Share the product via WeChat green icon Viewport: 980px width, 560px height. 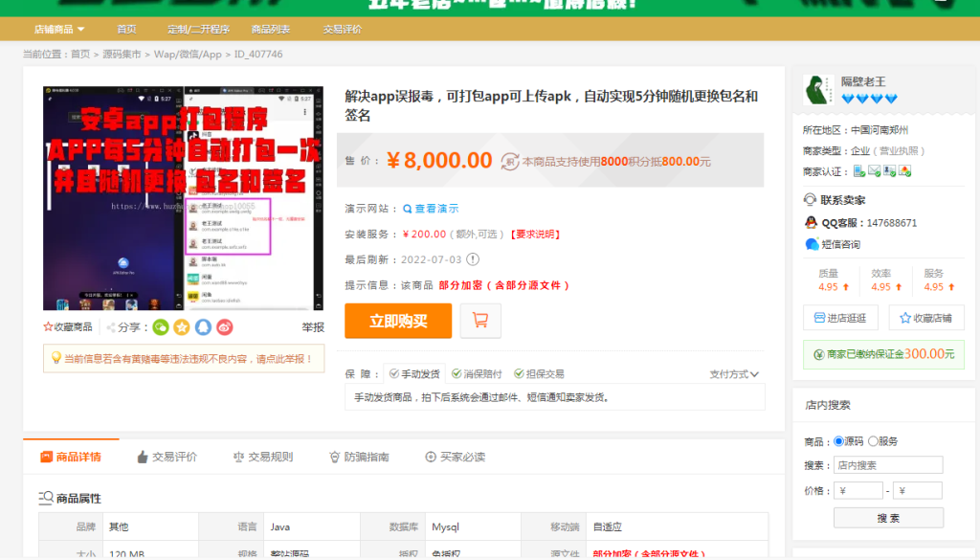(x=160, y=326)
